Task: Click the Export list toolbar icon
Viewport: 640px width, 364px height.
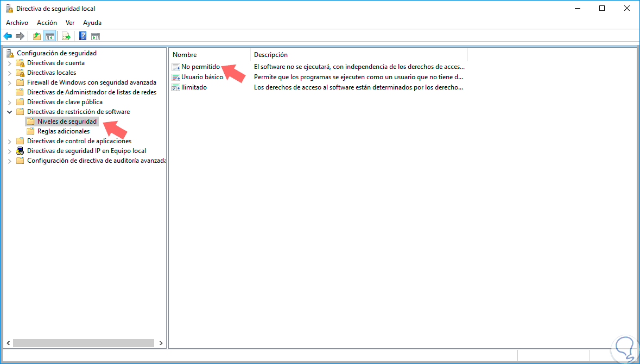Action: point(66,36)
